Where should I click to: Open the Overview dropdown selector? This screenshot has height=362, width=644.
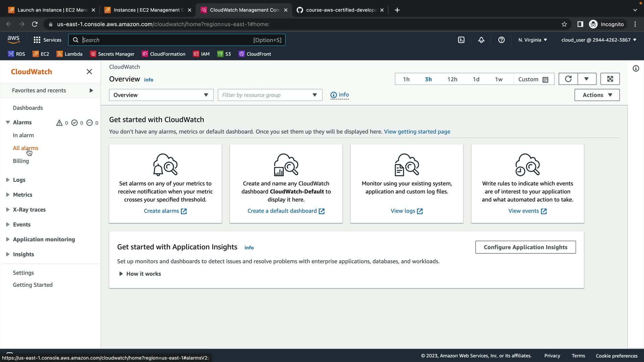pos(161,95)
